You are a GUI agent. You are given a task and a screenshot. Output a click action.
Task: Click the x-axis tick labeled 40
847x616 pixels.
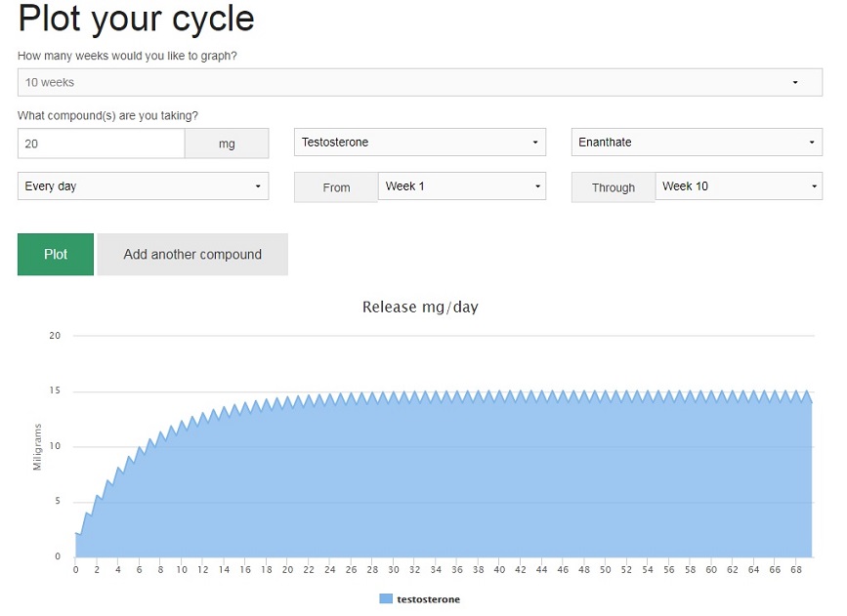pyautogui.click(x=499, y=569)
